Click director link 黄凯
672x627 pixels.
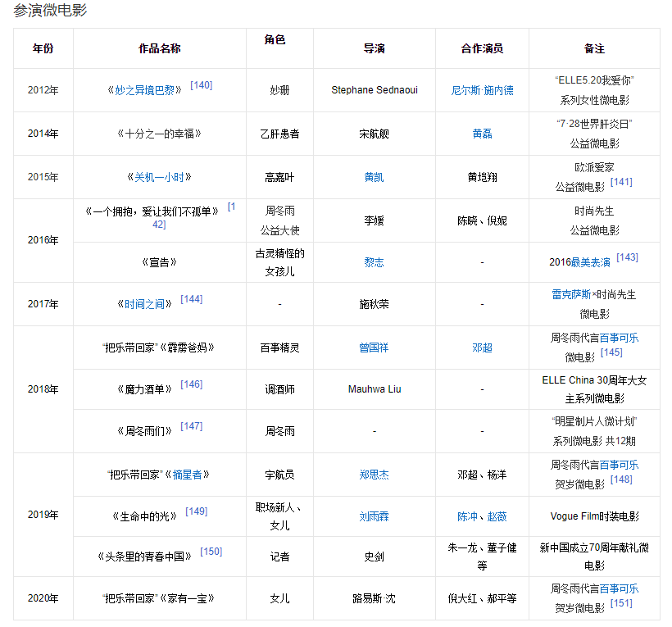[374, 177]
